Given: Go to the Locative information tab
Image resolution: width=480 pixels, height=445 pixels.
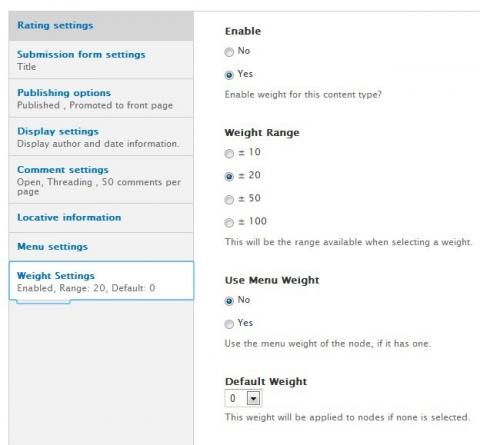Looking at the screenshot, I should (x=101, y=218).
